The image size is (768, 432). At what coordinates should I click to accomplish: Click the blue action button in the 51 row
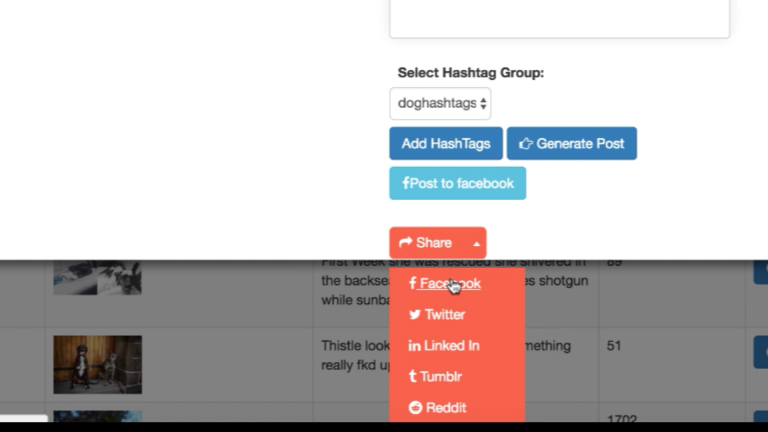(760, 351)
